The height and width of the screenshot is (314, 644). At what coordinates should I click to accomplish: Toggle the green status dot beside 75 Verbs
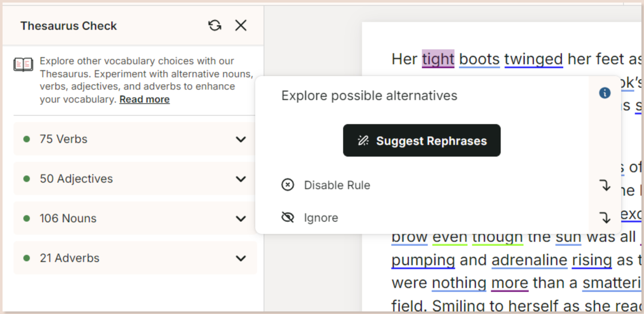[x=27, y=139]
